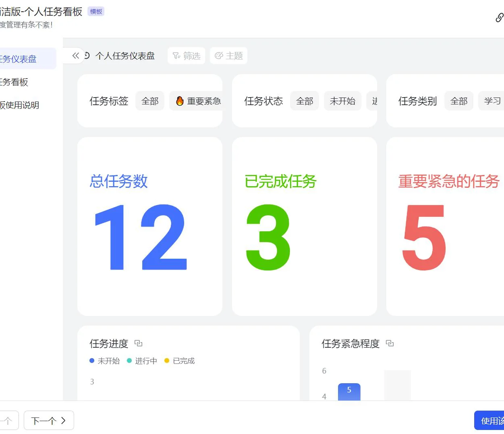The height and width of the screenshot is (434, 504).
Task: Toggle the 已完成 legend item
Action: tap(180, 361)
